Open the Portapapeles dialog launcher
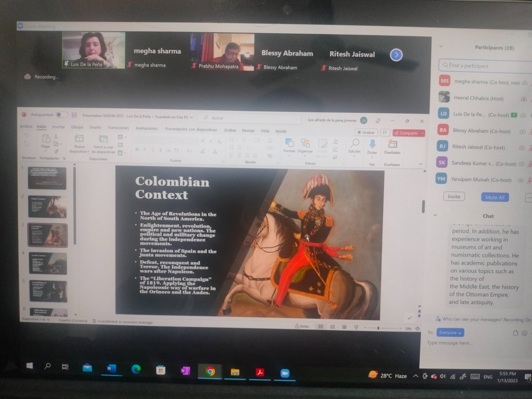This screenshot has height=399, width=532. tap(64, 158)
